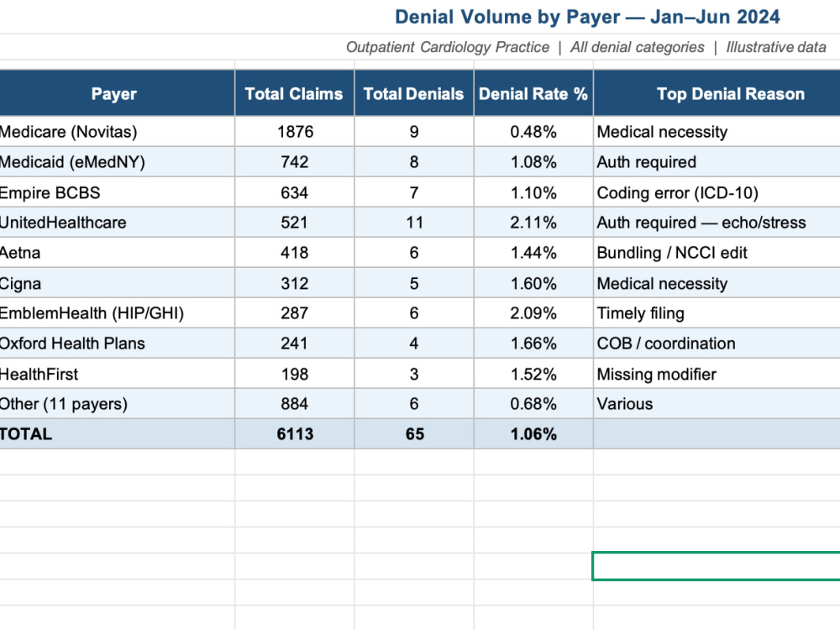
Task: Select the 'Missing modifier' cell
Action: (717, 374)
